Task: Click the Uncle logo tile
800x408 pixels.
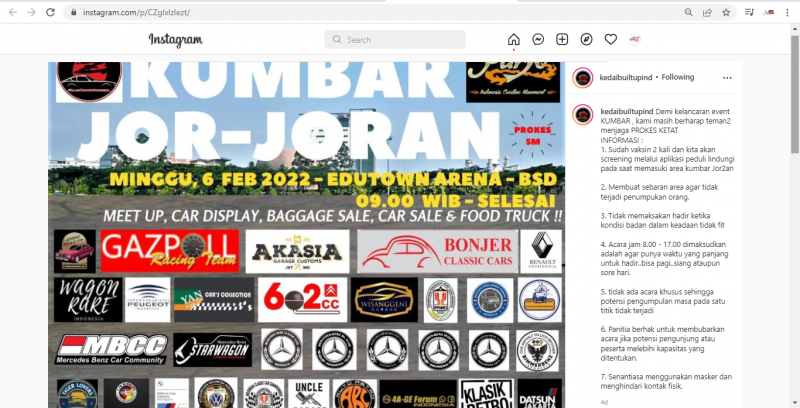Action: (x=309, y=394)
